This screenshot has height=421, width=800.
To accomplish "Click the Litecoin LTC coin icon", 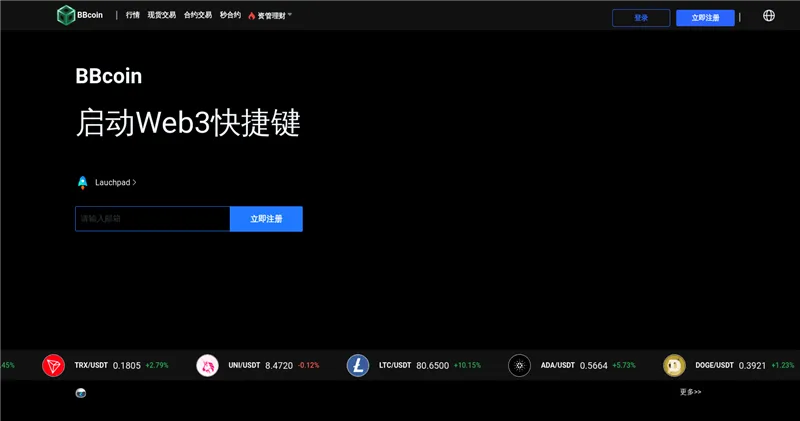I will click(358, 365).
